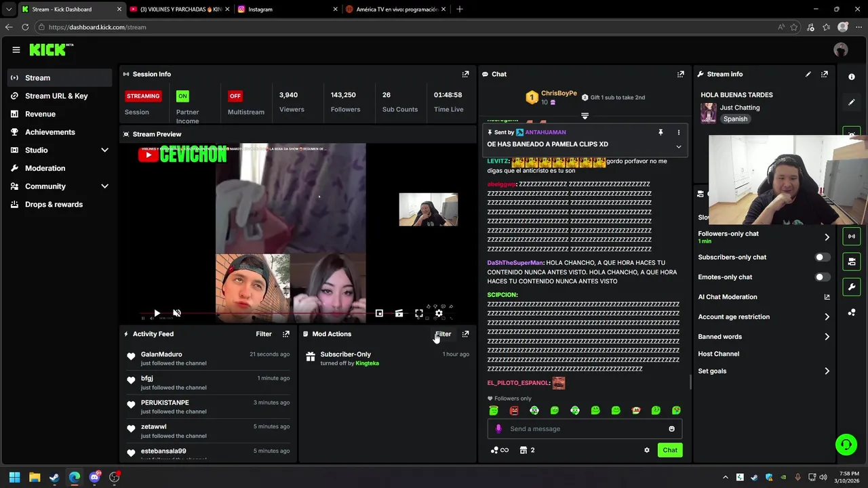Pop out the Activity Feed panel
Image resolution: width=868 pixels, height=488 pixels.
click(x=286, y=334)
